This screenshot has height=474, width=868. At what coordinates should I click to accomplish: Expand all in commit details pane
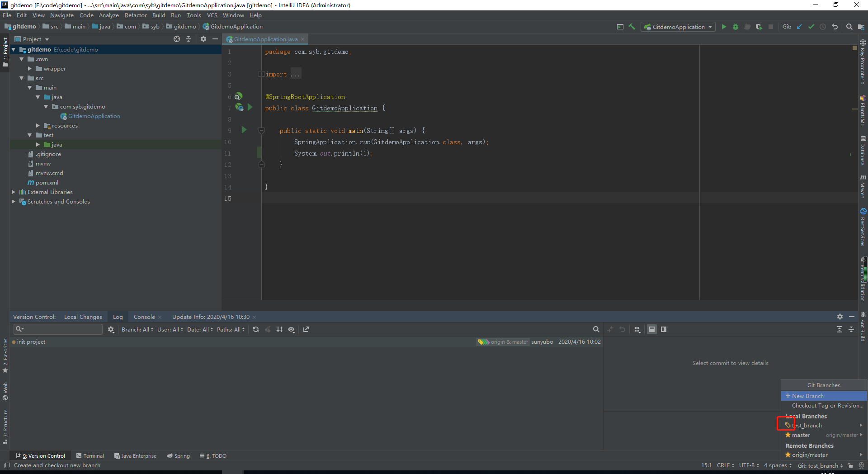click(840, 329)
